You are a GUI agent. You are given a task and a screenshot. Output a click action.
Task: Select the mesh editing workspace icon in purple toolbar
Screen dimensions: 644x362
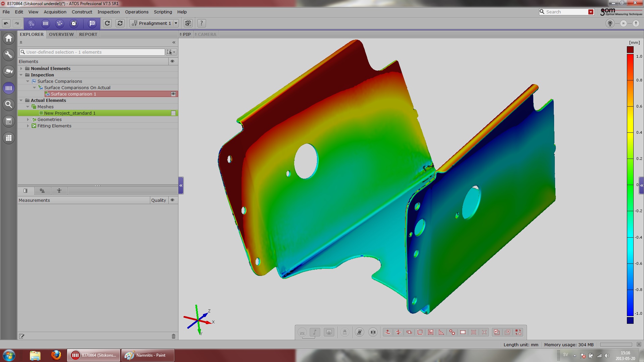(x=74, y=23)
